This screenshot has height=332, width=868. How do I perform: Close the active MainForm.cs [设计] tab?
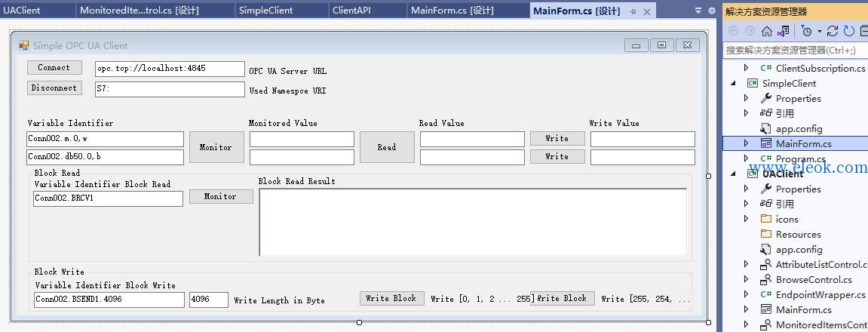pos(646,11)
